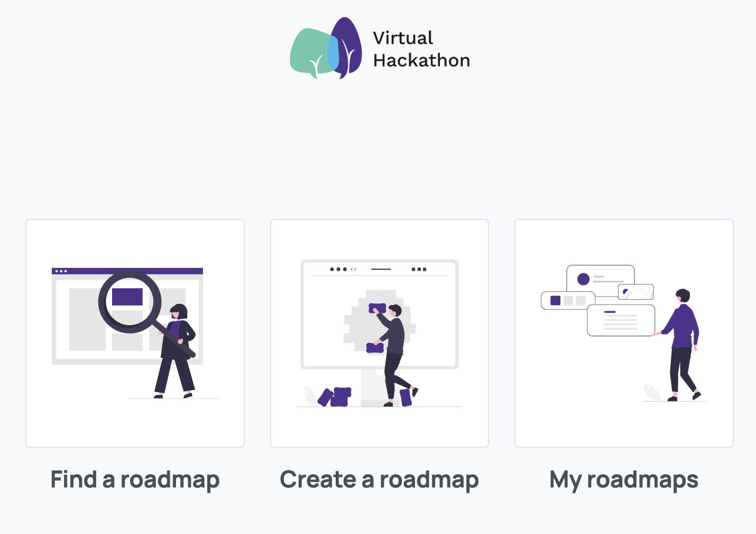
Task: Open the My roadmaps card
Action: 624,333
